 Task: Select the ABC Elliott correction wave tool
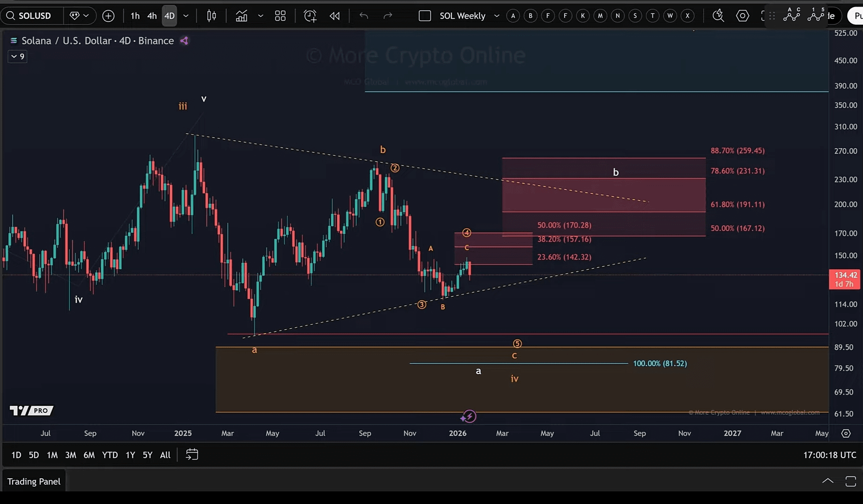click(792, 15)
